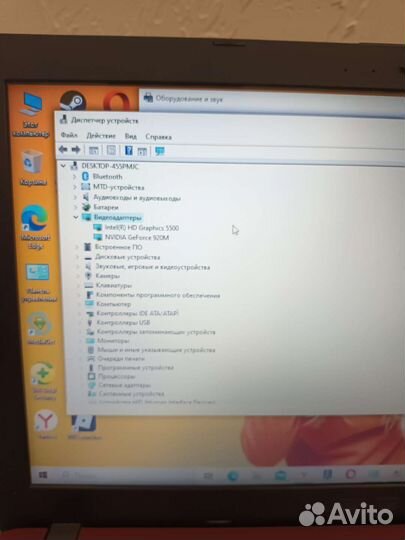This screenshot has width=405, height=540.
Task: Open the Действие menu
Action: click(101, 136)
